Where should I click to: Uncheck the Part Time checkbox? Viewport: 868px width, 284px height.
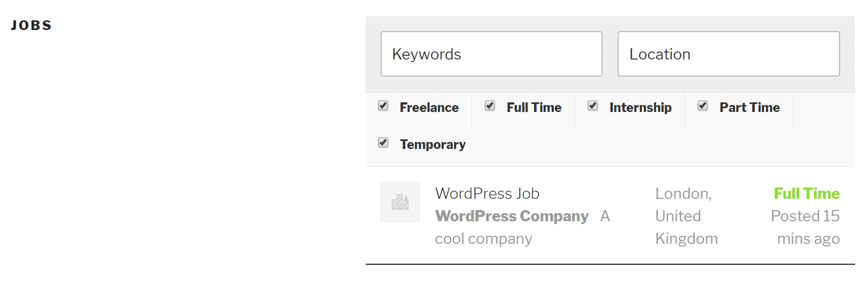coord(703,106)
